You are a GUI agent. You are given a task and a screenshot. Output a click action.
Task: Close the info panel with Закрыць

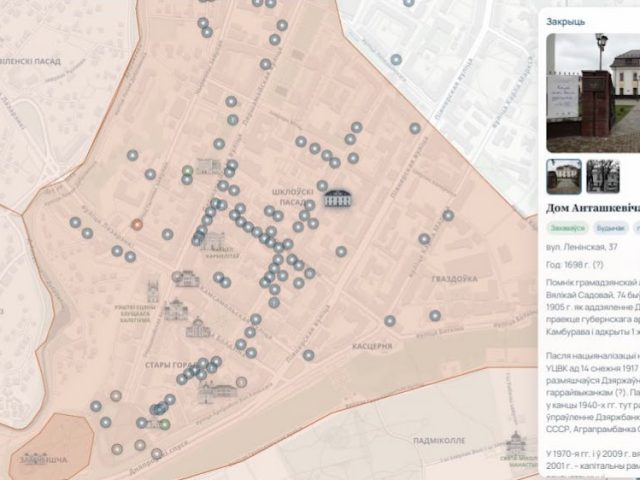tap(565, 22)
